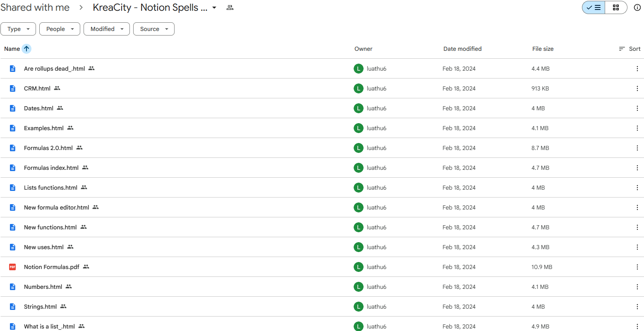Select the CRM.html file name
This screenshot has height=331, width=644.
point(37,88)
